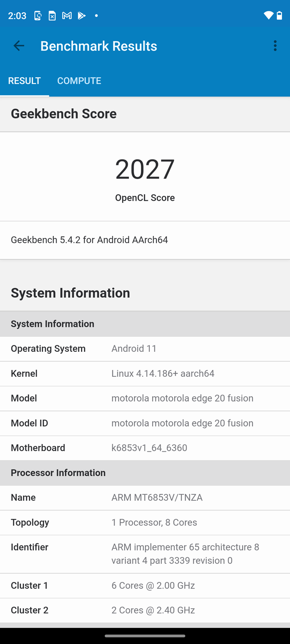Switch to the COMPUTE tab
This screenshot has height=644, width=290.
79,80
